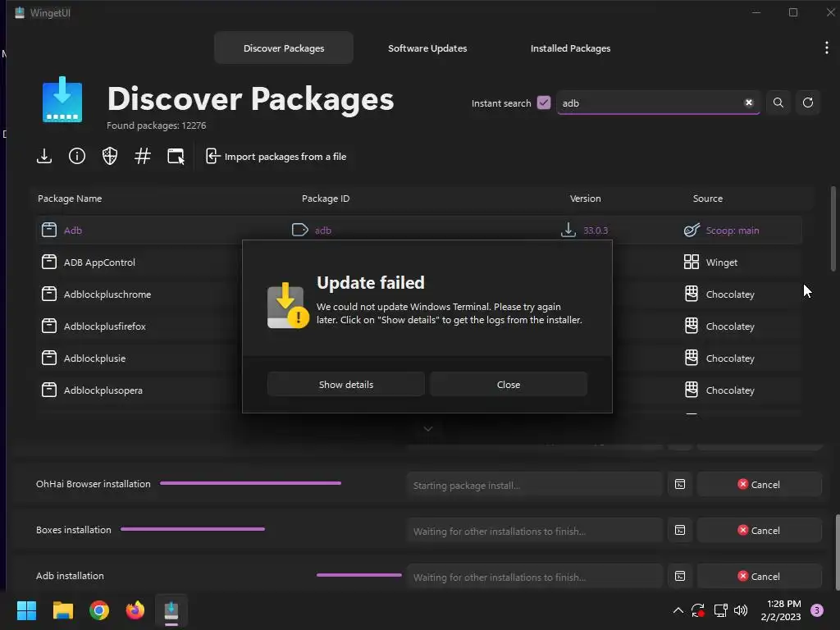Cancel the Boxes installation
Image resolution: width=840 pixels, height=630 pixels.
click(759, 531)
